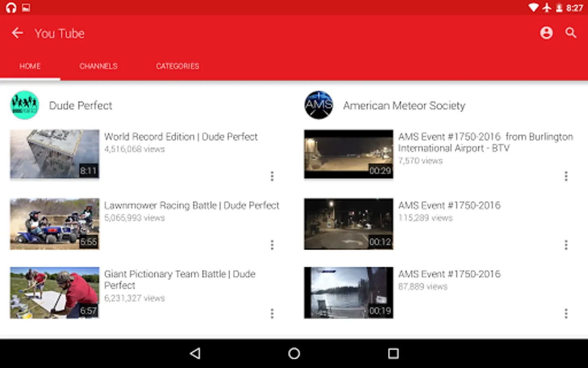Open options for Burlington International Airport video
This screenshot has height=368, width=588.
(x=566, y=176)
